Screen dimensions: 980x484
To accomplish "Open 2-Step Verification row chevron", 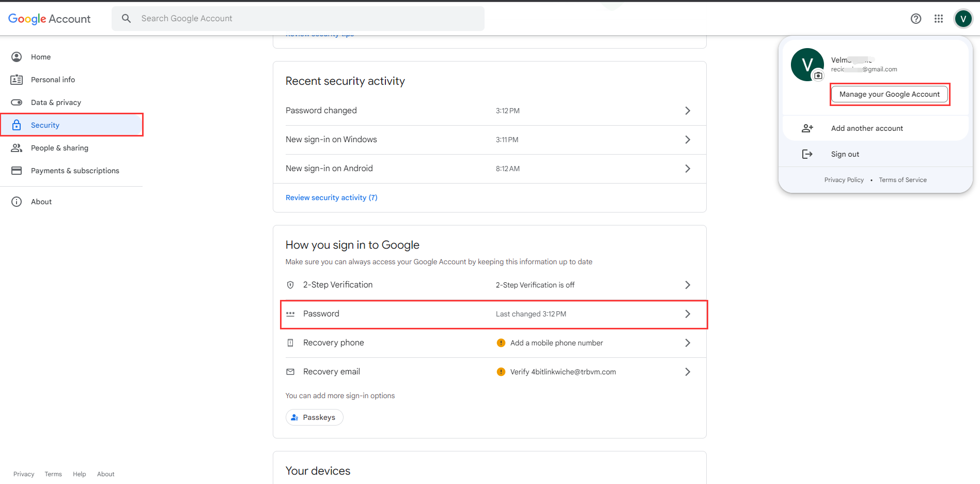I will [688, 285].
